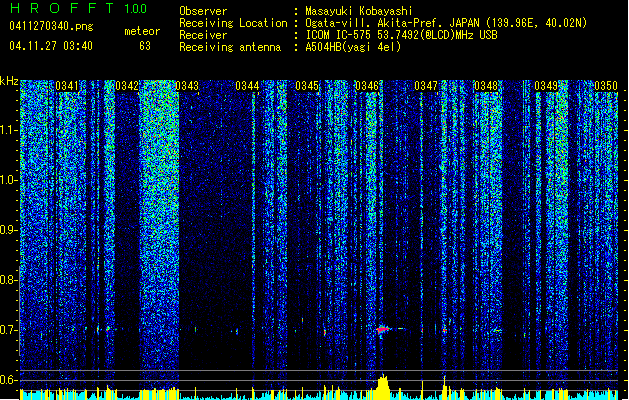Click the 0349 time marker label
This screenshot has width=629, height=400.
point(546,86)
